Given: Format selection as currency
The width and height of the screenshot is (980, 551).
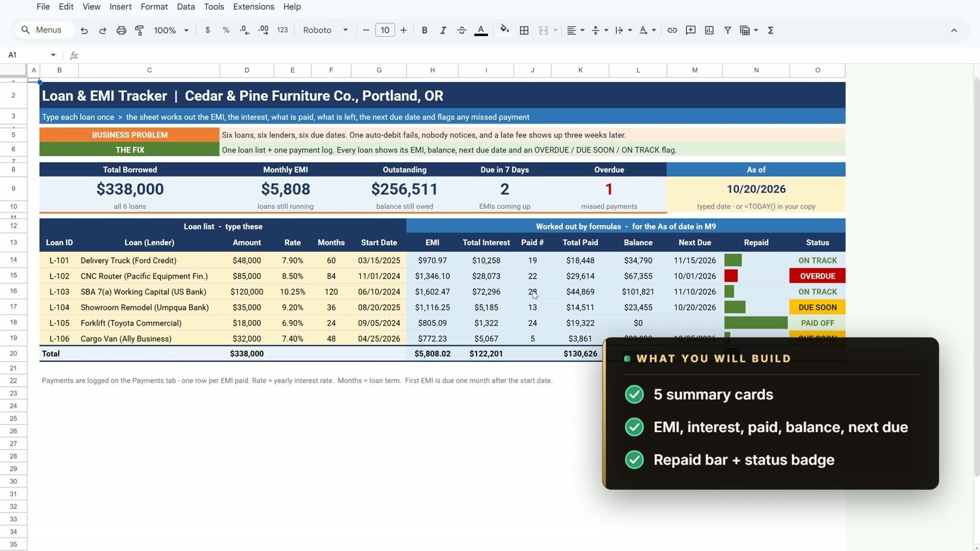Looking at the screenshot, I should coord(208,30).
